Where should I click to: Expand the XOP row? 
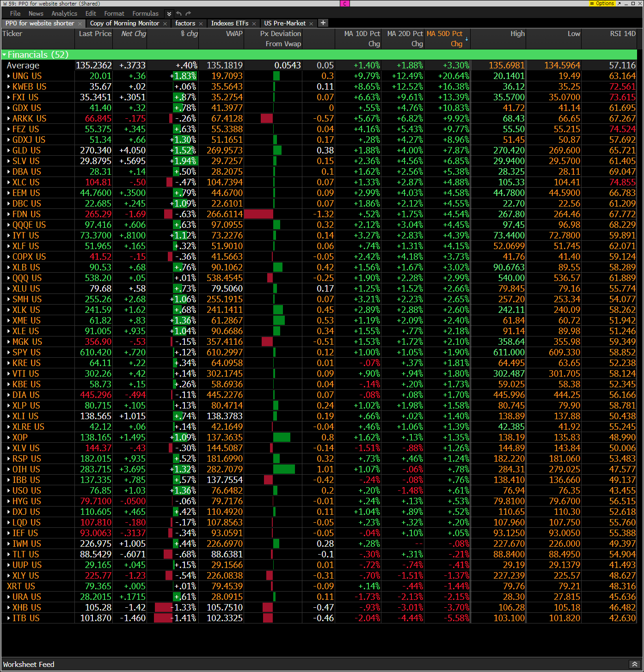click(9, 437)
